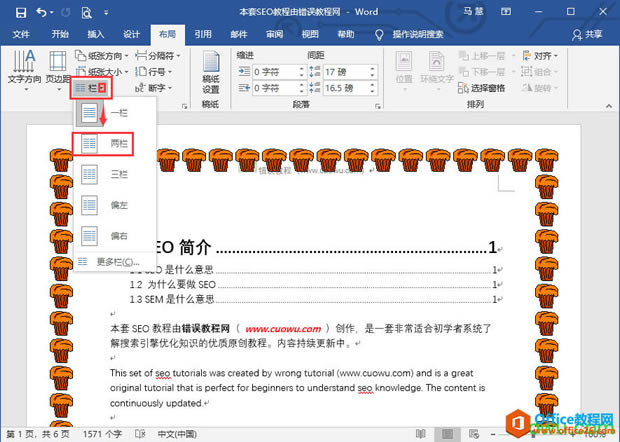Select the 两栏 two columns option
Screen dimensions: 620x442
coord(115,144)
